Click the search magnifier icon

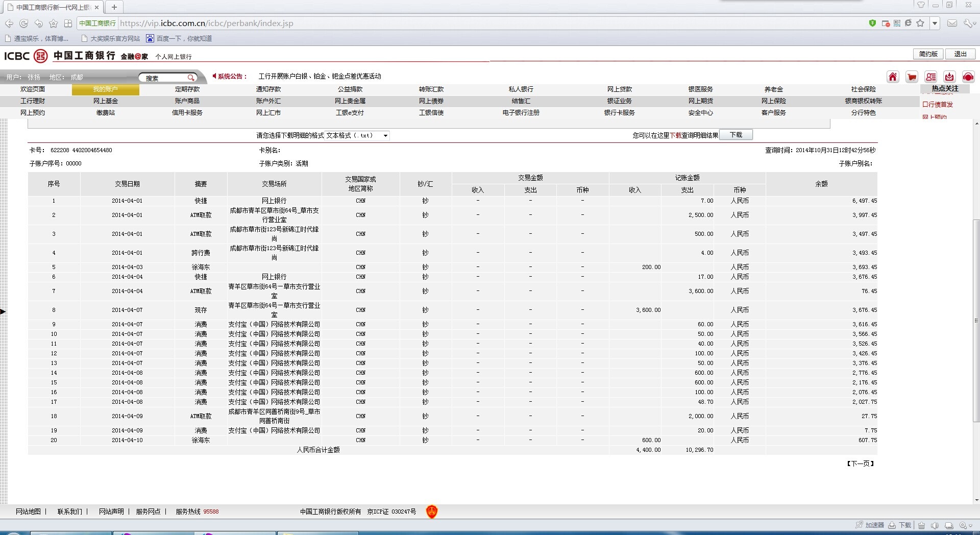tap(191, 78)
